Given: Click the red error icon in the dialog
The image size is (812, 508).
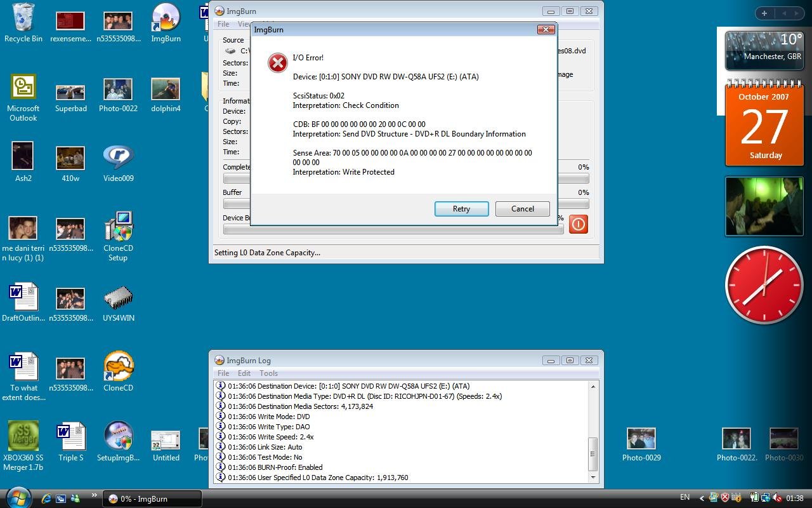Looking at the screenshot, I should (x=277, y=63).
